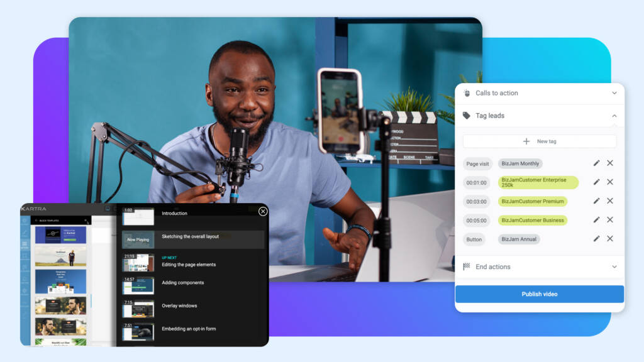Image resolution: width=644 pixels, height=362 pixels.
Task: Select the BizJamCustomer Business tag
Action: point(532,221)
